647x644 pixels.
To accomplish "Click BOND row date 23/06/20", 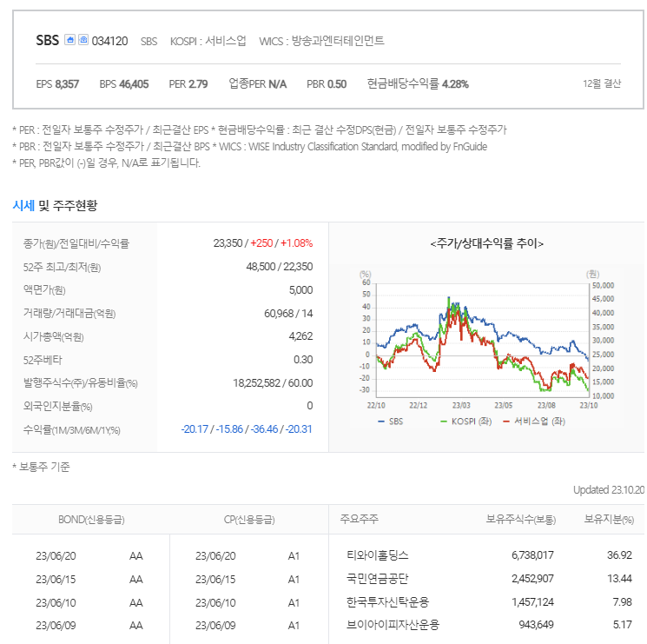I will 56,556.
